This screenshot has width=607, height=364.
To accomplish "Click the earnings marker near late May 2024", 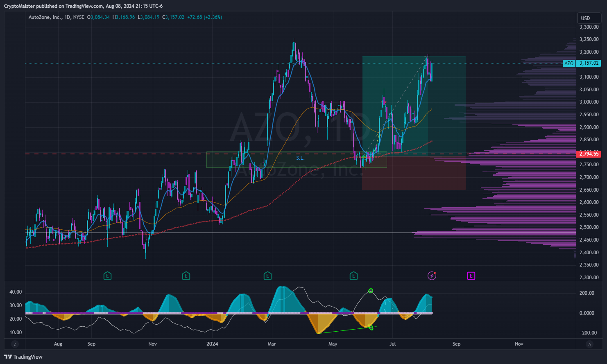I will point(353,276).
